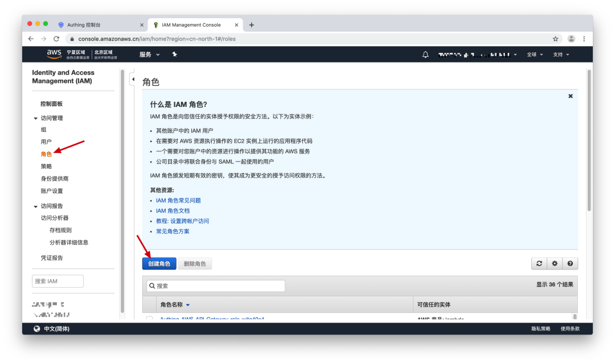Click the 创建角色 button
Screen dimensions: 615x364
159,264
